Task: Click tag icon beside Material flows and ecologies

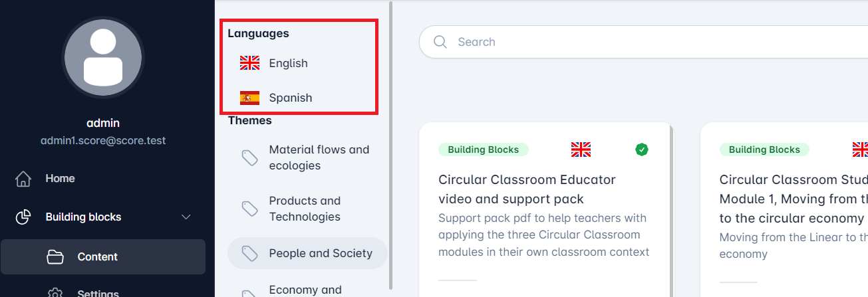Action: point(249,158)
